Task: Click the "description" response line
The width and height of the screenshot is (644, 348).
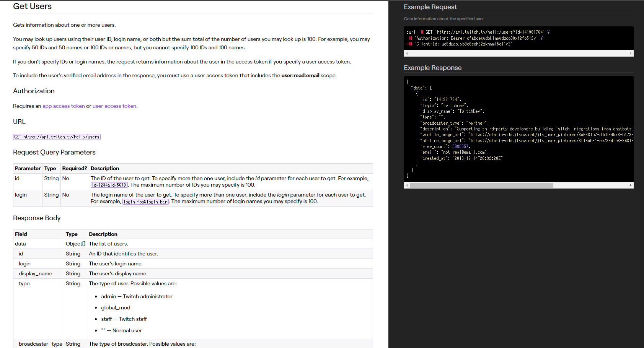Action: click(x=527, y=129)
